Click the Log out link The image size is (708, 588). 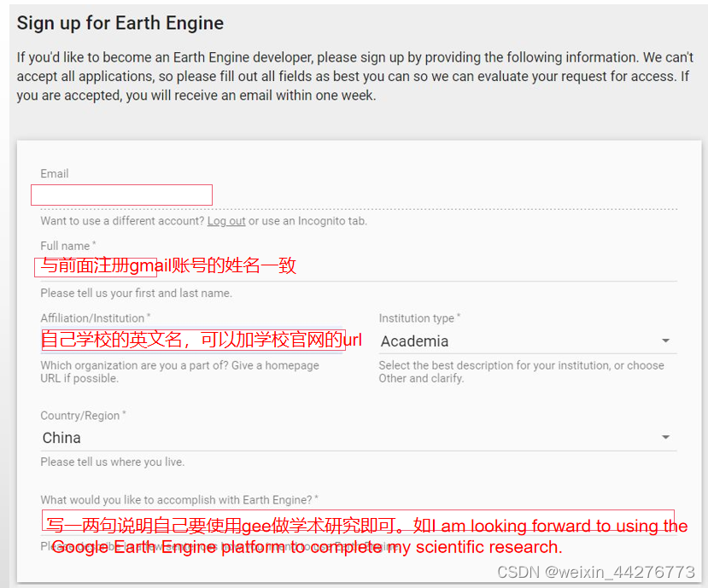pos(226,221)
